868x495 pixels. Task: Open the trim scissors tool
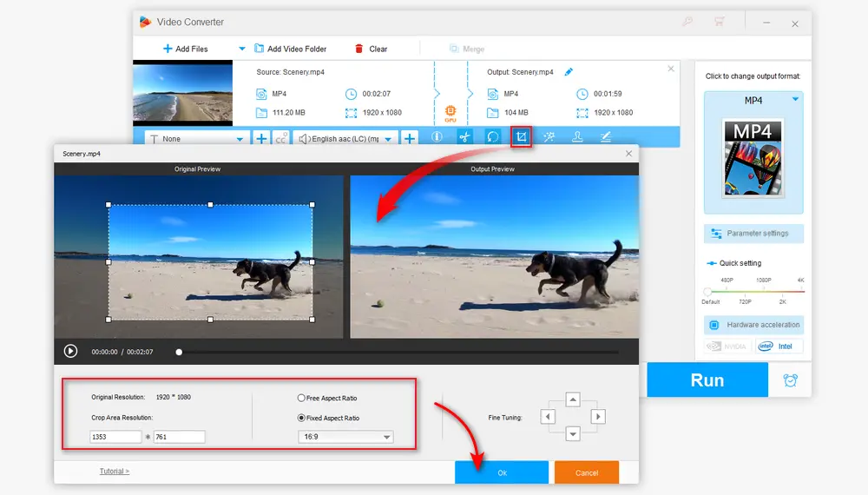[464, 136]
